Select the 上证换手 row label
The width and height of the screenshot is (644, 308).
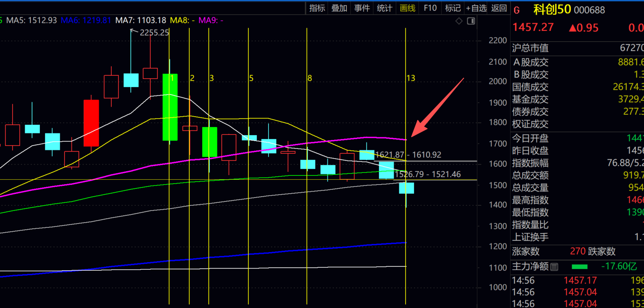(x=530, y=237)
